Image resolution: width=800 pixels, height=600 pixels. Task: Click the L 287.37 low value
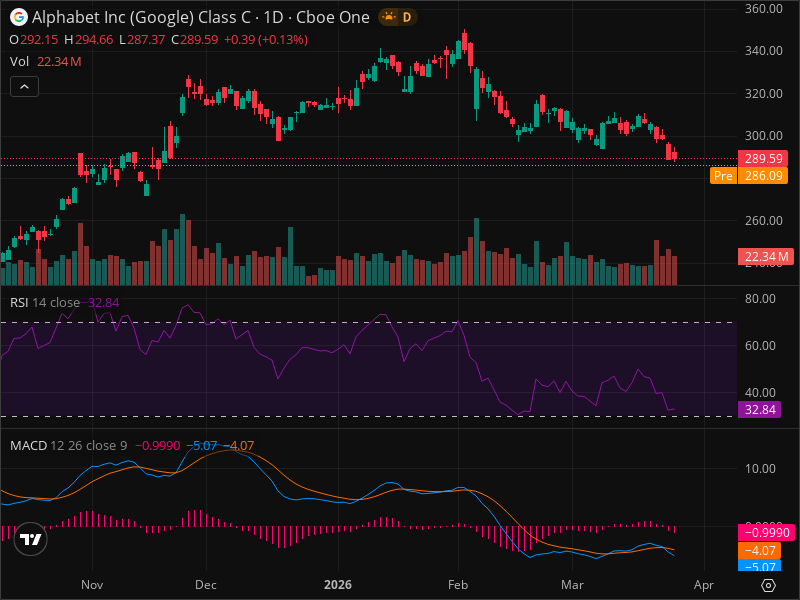coord(142,40)
